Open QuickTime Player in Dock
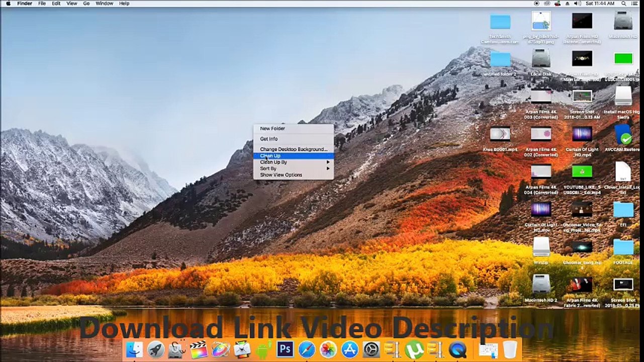Image resolution: width=644 pixels, height=362 pixels. click(457, 349)
